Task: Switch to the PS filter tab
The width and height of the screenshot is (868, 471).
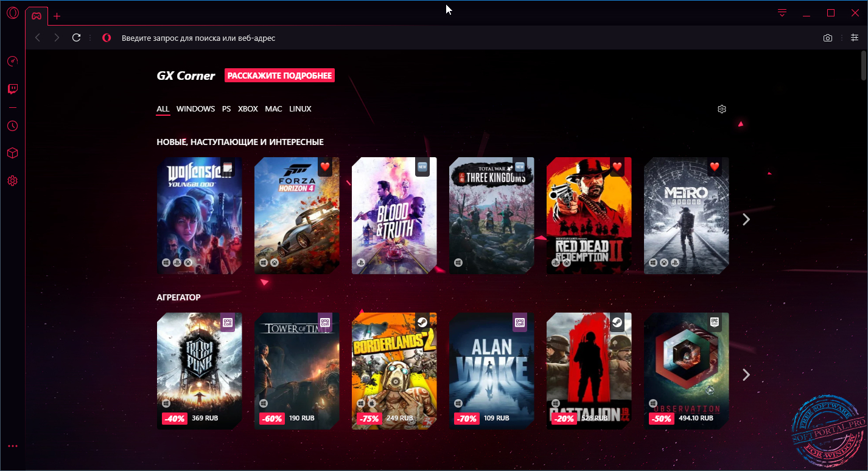Action: tap(226, 109)
